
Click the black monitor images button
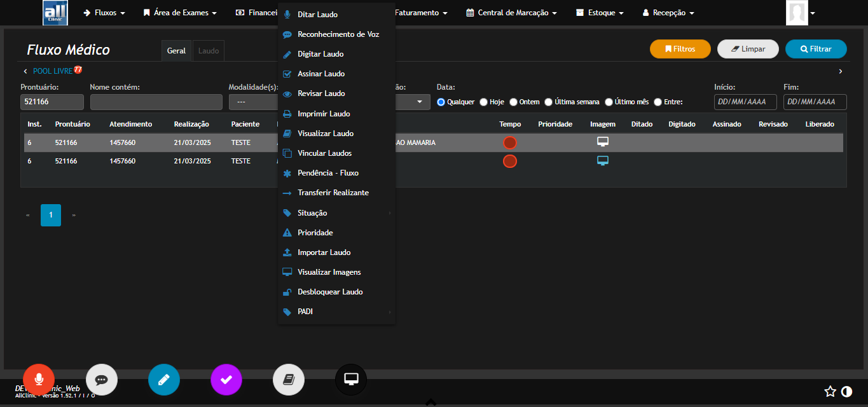(x=351, y=380)
